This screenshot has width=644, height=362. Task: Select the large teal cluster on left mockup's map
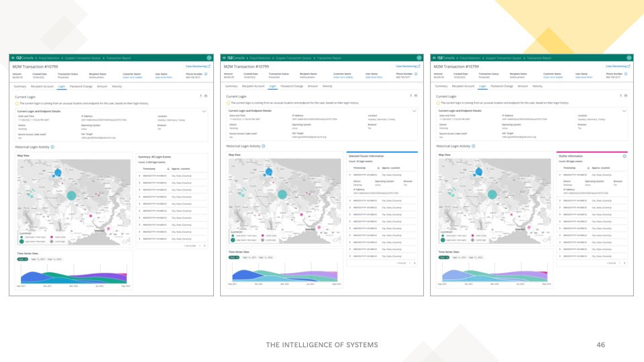pos(72,195)
